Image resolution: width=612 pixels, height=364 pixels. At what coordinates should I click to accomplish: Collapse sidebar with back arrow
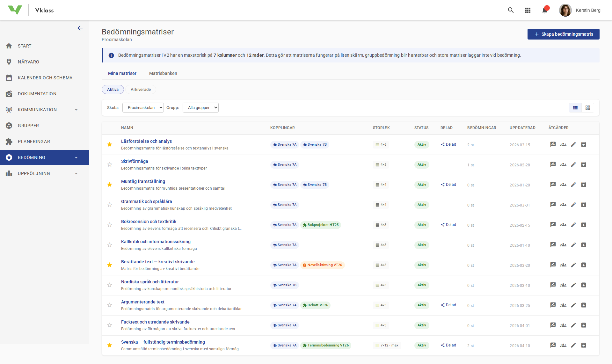tap(80, 28)
